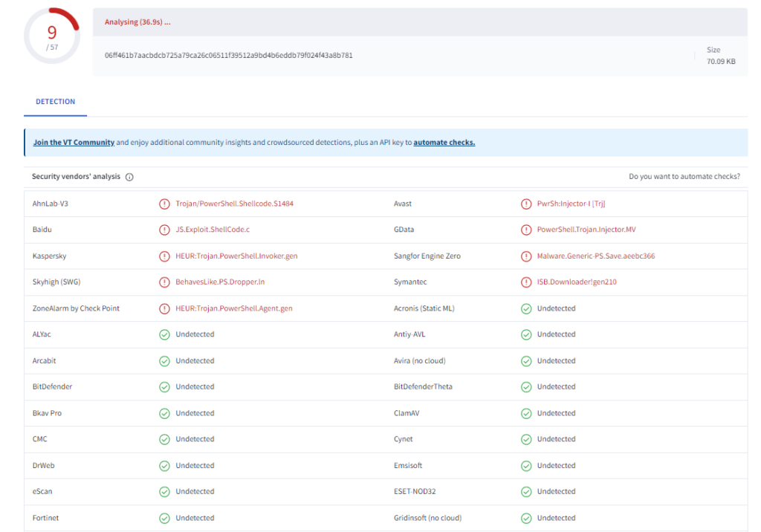Viewport: 761px width, 532px height.
Task: Click the alert icon in the Avast row
Action: pyautogui.click(x=526, y=204)
